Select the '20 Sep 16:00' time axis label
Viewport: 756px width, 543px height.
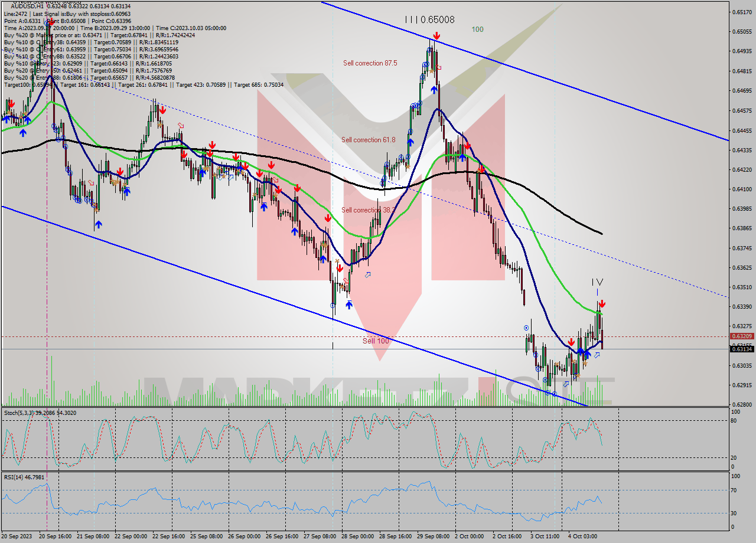[55, 536]
